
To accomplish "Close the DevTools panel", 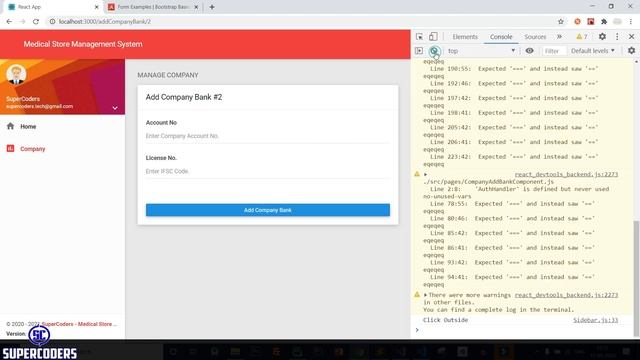I will point(631,37).
